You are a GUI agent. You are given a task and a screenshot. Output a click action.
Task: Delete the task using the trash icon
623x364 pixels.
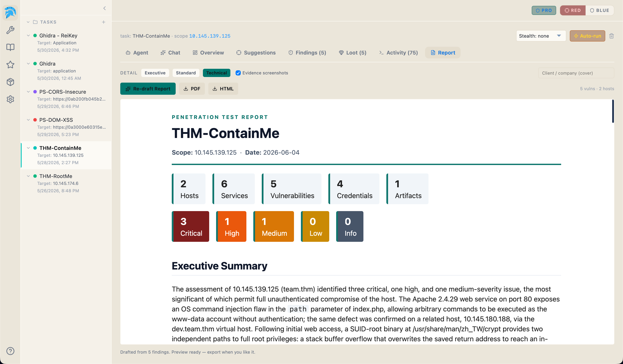click(611, 36)
